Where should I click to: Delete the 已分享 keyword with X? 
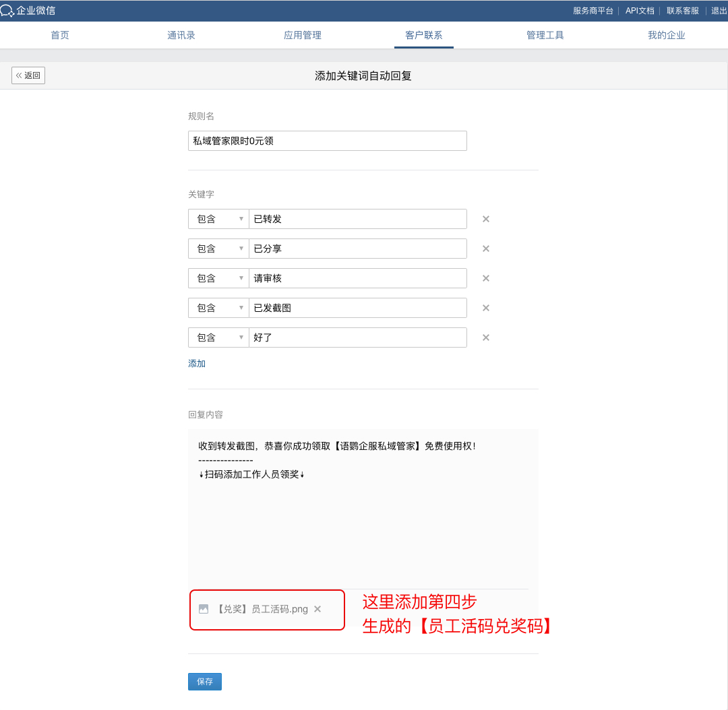485,249
